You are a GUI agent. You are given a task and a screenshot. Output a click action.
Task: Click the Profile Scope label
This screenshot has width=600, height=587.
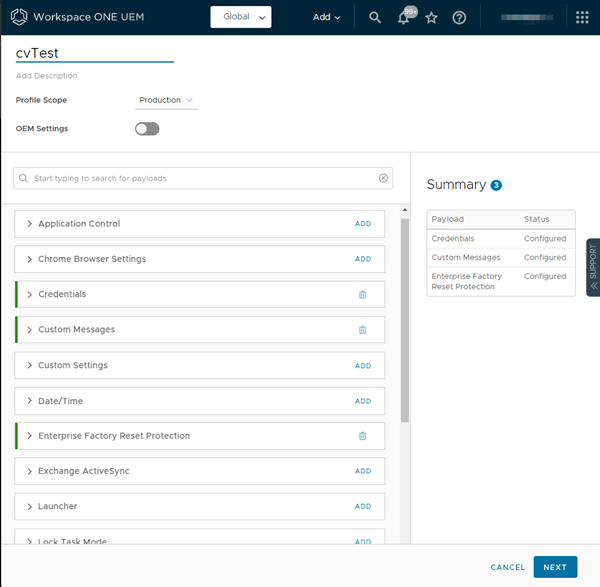coord(41,100)
